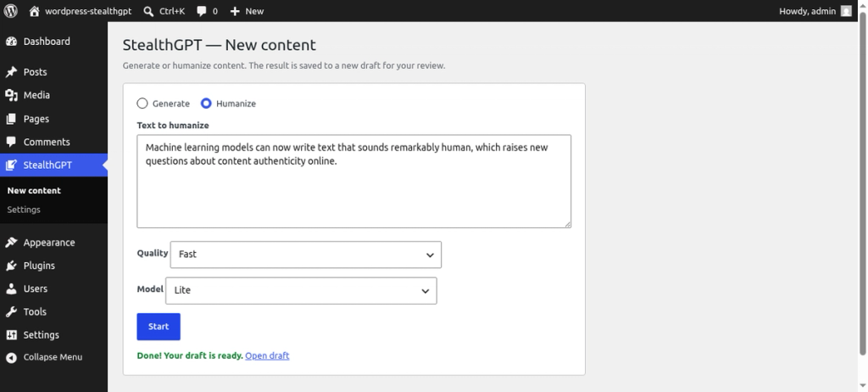Open the Model dropdown set to Lite
This screenshot has height=392, width=868.
[301, 290]
